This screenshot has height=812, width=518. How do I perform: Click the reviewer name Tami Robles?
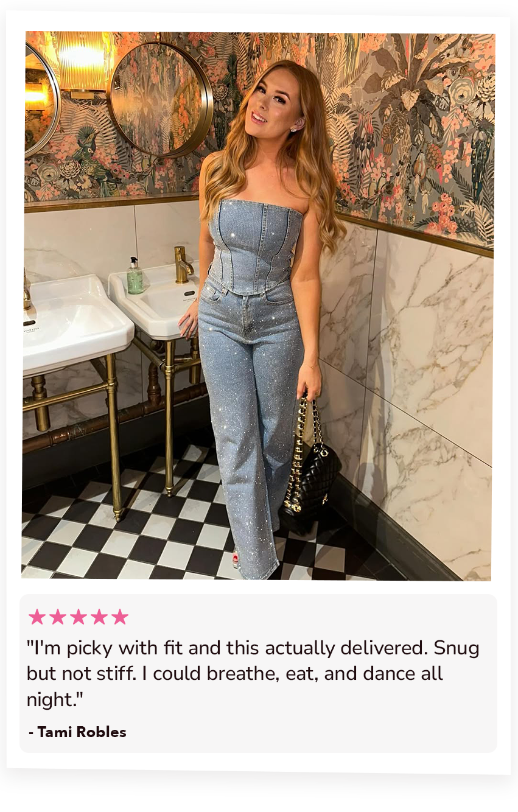(x=77, y=732)
